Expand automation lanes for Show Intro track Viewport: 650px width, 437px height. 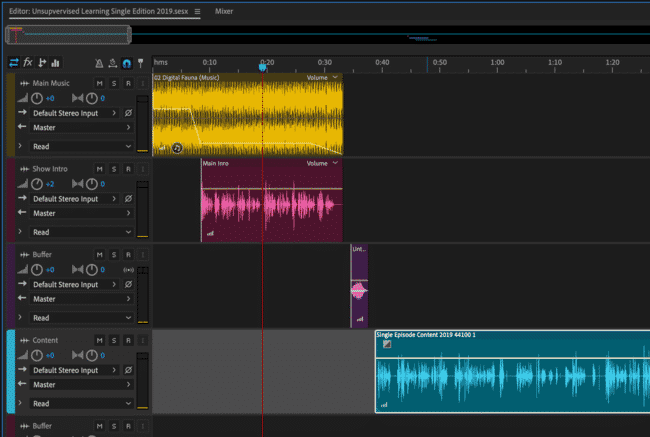(x=20, y=232)
